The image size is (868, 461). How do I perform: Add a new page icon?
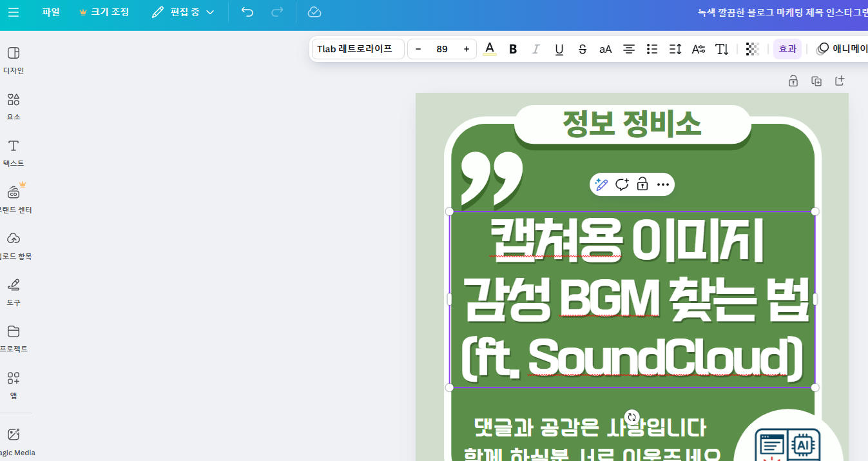[x=840, y=81]
